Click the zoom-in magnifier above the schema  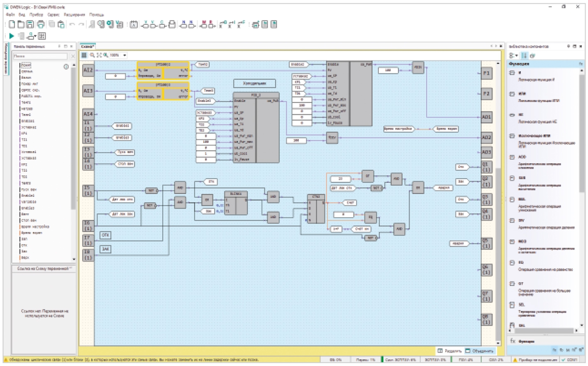(92, 55)
